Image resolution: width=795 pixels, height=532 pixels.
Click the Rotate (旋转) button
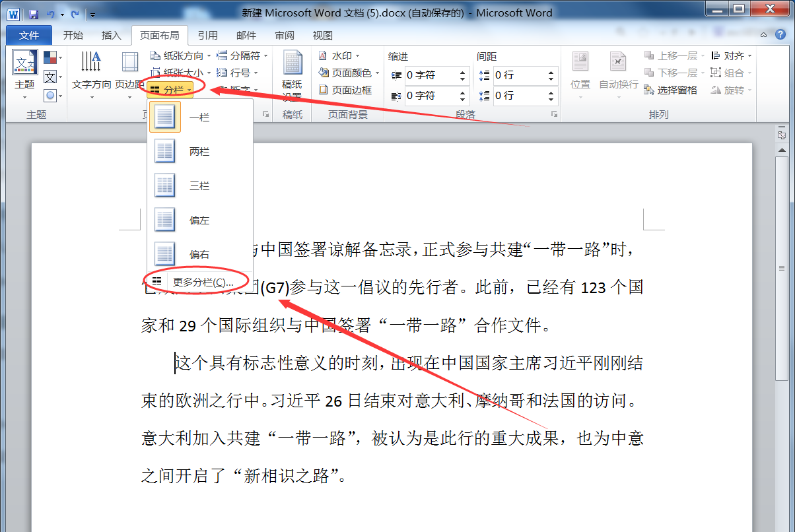pos(732,90)
